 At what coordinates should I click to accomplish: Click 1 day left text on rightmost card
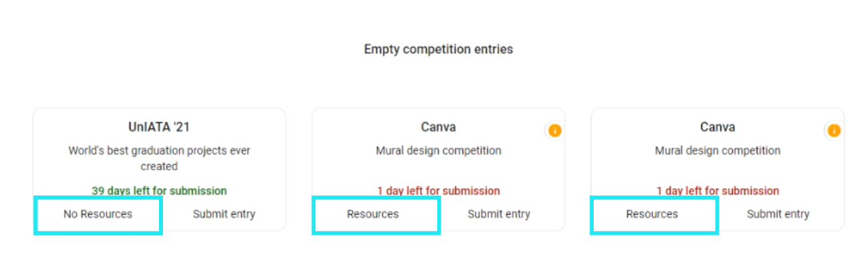(718, 191)
